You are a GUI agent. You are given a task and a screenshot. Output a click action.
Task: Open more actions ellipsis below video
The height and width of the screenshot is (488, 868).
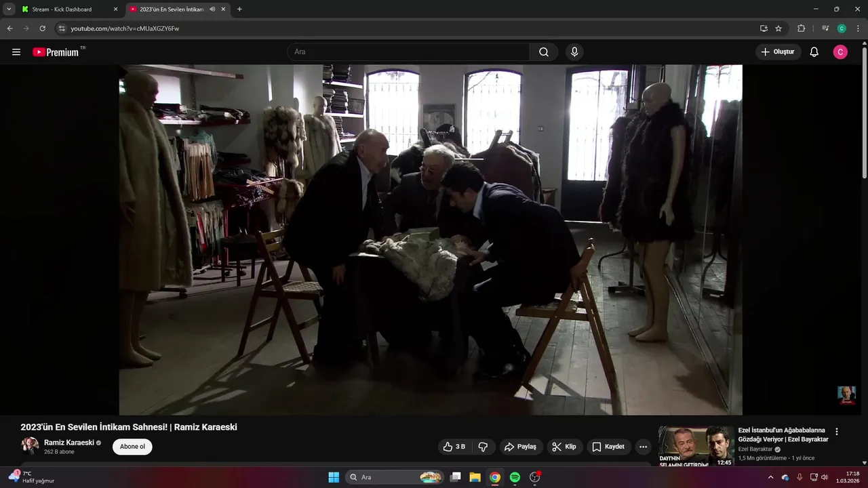click(x=643, y=447)
